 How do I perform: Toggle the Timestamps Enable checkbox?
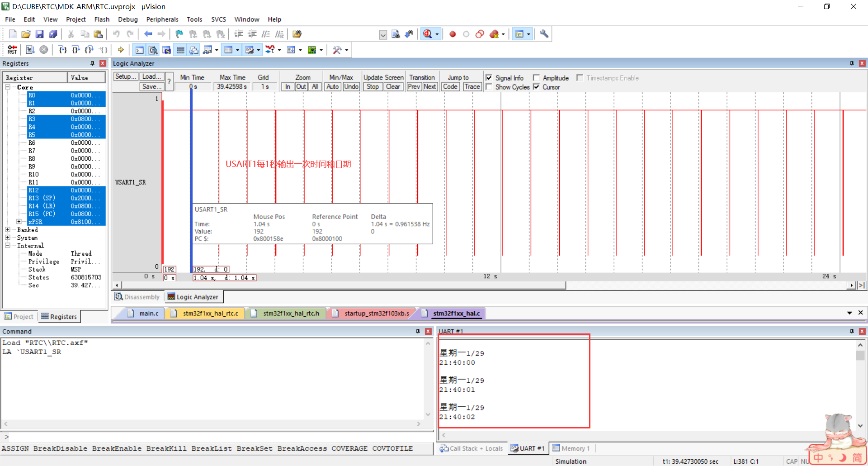[580, 78]
